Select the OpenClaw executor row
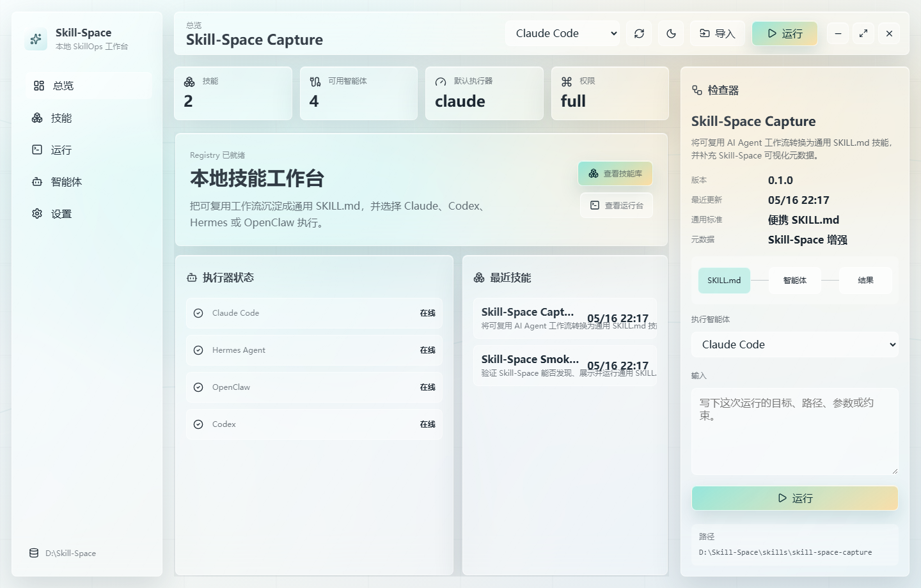The width and height of the screenshot is (921, 588). click(314, 387)
